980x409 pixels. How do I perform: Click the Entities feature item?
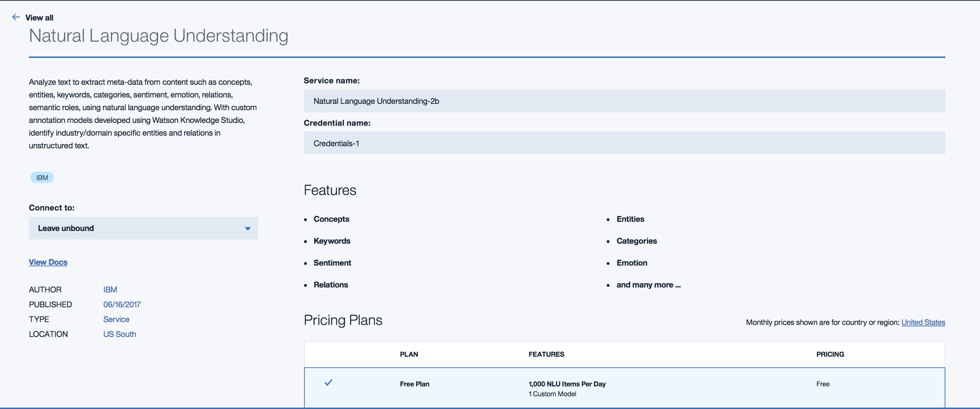click(630, 219)
